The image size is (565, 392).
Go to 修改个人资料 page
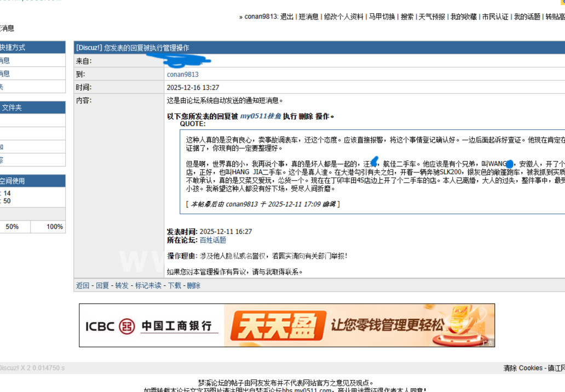tap(343, 17)
